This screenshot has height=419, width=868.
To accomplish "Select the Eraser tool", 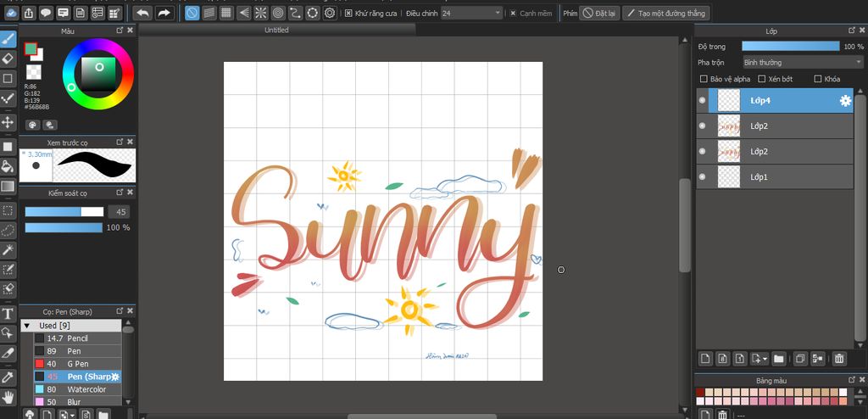I will point(8,59).
